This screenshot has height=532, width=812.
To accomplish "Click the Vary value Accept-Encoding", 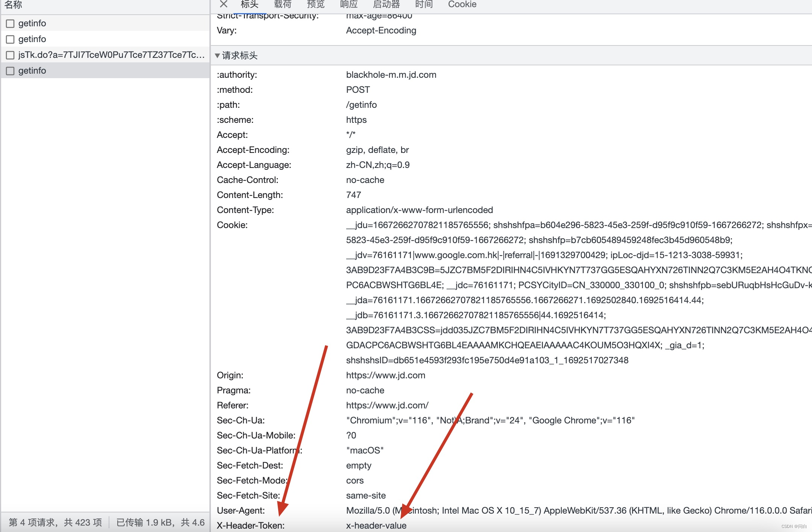I will 381,30.
